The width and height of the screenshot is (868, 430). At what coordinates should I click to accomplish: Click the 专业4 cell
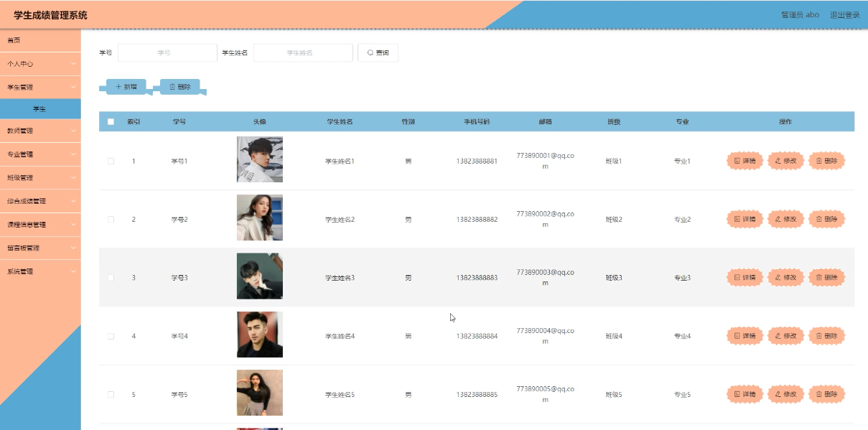pos(682,336)
